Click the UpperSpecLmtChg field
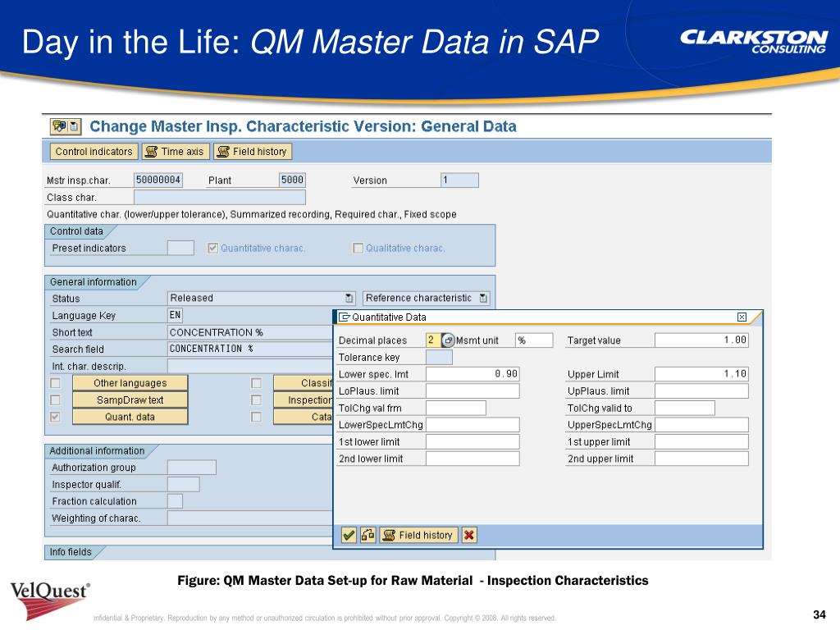Image resolution: width=840 pixels, height=630 pixels. pos(702,425)
